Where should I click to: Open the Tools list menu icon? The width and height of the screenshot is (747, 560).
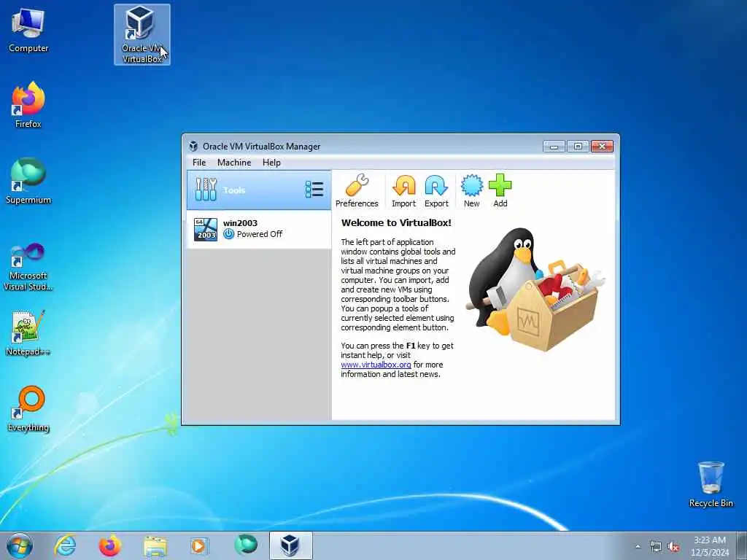(x=314, y=190)
